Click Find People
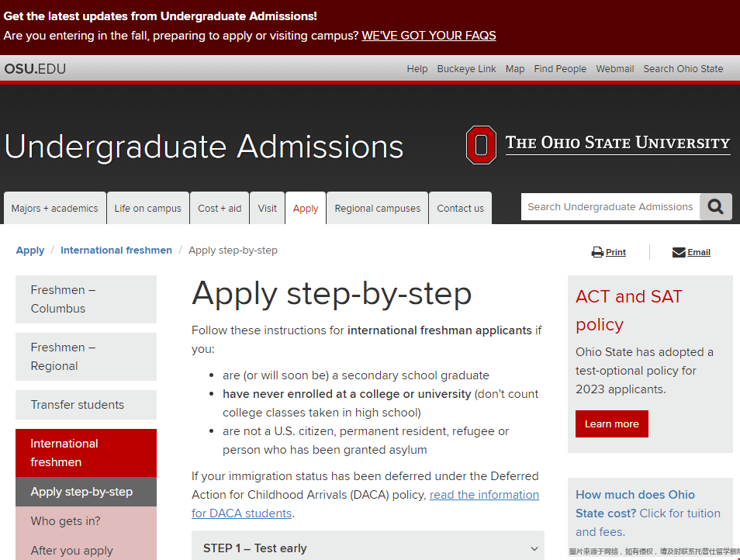The width and height of the screenshot is (740, 560). pyautogui.click(x=560, y=69)
